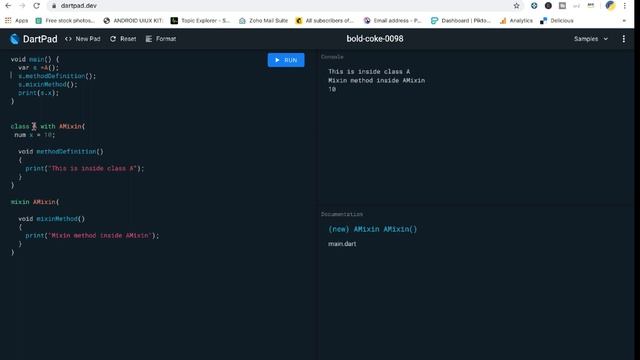Click the void main() code line
The height and width of the screenshot is (360, 640).
pyautogui.click(x=35, y=59)
